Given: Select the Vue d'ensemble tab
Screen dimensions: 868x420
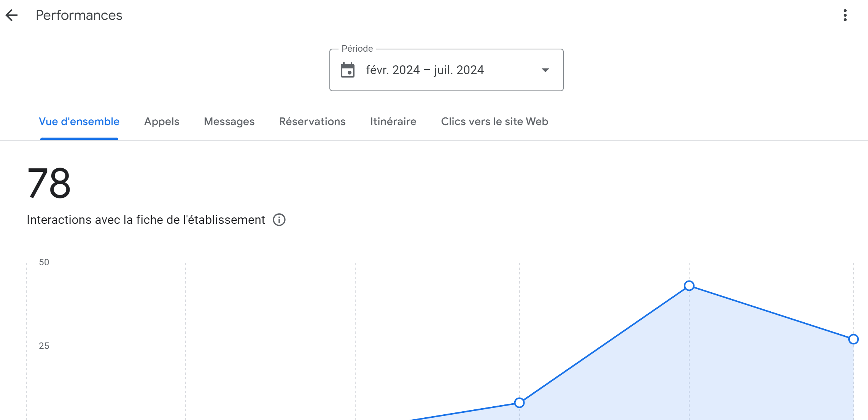Looking at the screenshot, I should coord(79,122).
